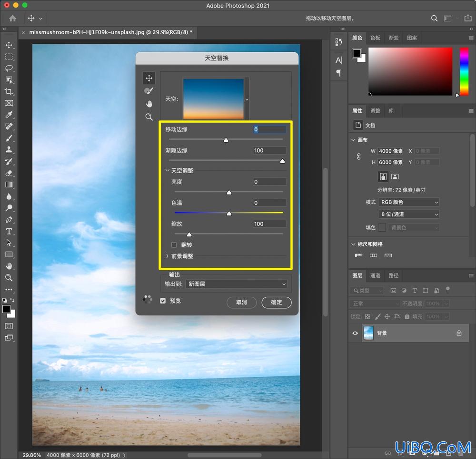Open the 模式 RGB 颜色 dropdown

[408, 202]
